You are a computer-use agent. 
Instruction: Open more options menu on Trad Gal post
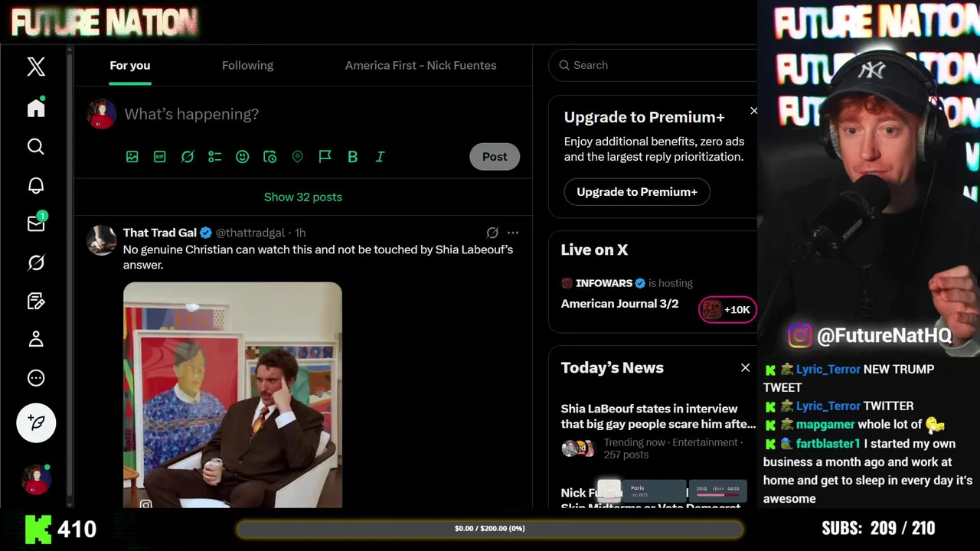(513, 233)
